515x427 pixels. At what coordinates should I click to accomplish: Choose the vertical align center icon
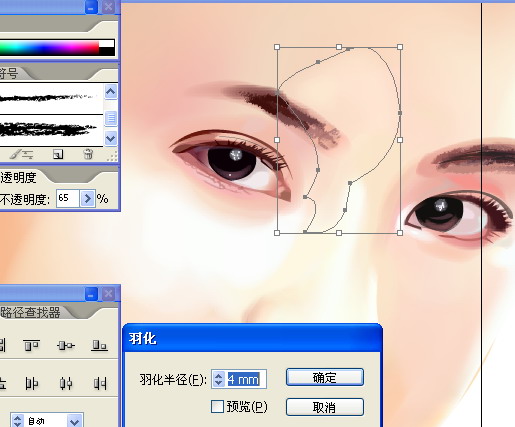tap(66, 345)
